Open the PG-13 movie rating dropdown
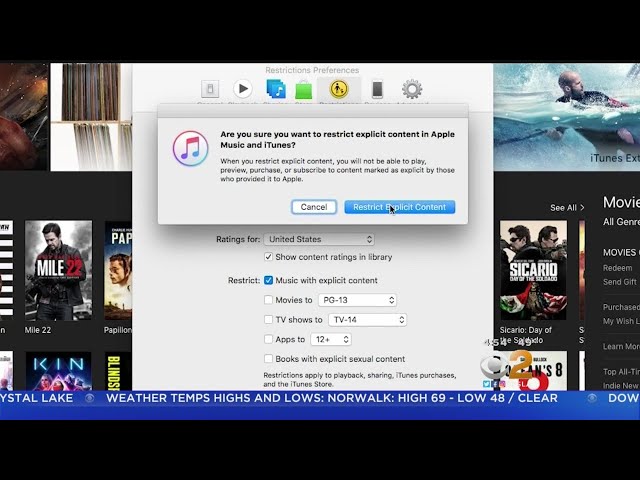Viewport: 640px width, 480px height. pyautogui.click(x=357, y=300)
